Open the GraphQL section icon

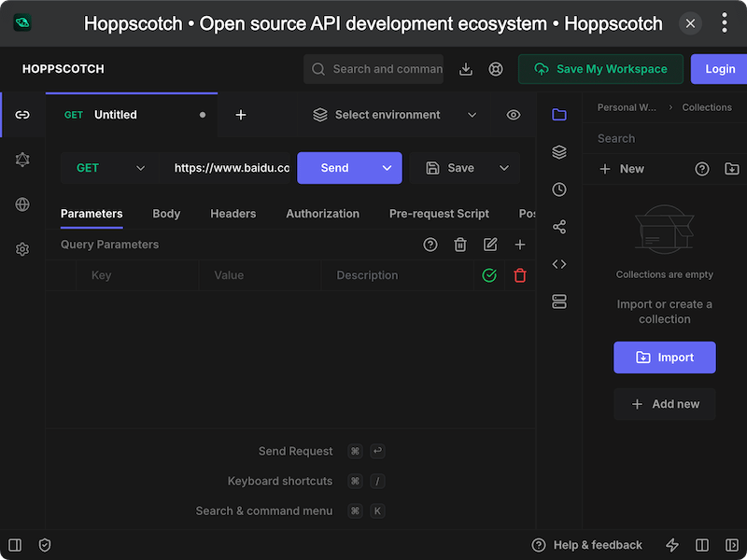tap(22, 160)
